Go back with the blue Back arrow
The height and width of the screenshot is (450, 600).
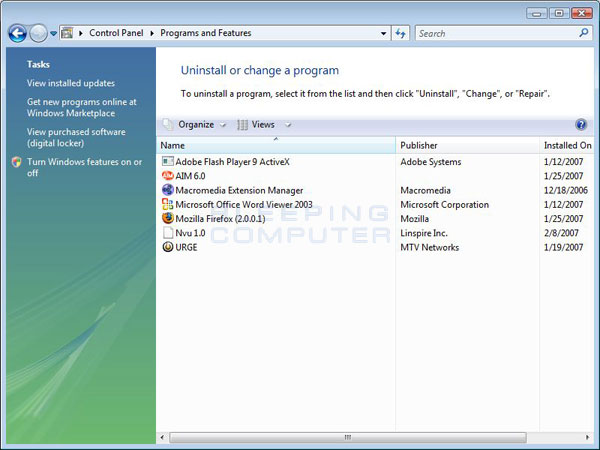coord(17,34)
